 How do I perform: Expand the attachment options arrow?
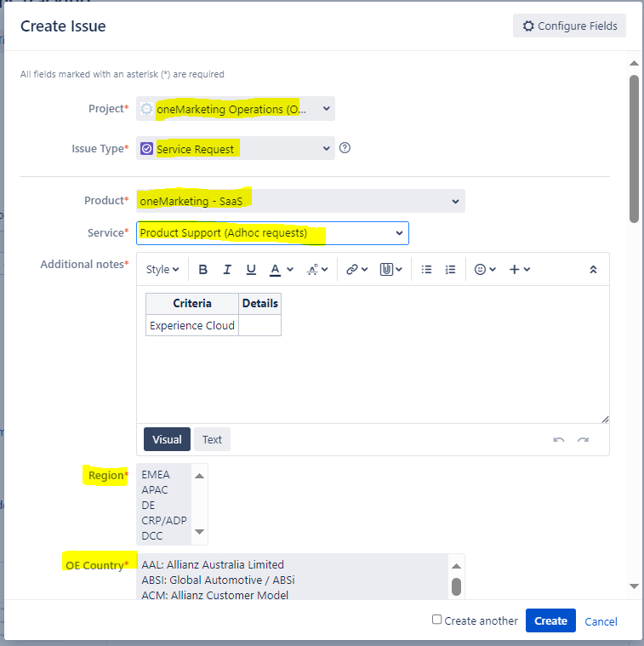point(399,270)
